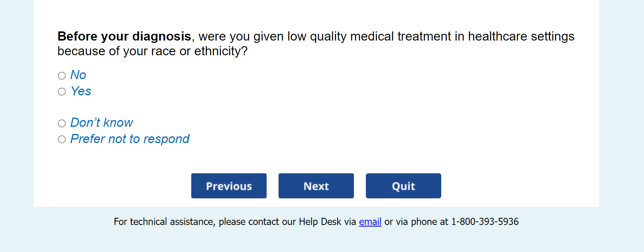Exit the survey with the Quit button

pyautogui.click(x=403, y=186)
